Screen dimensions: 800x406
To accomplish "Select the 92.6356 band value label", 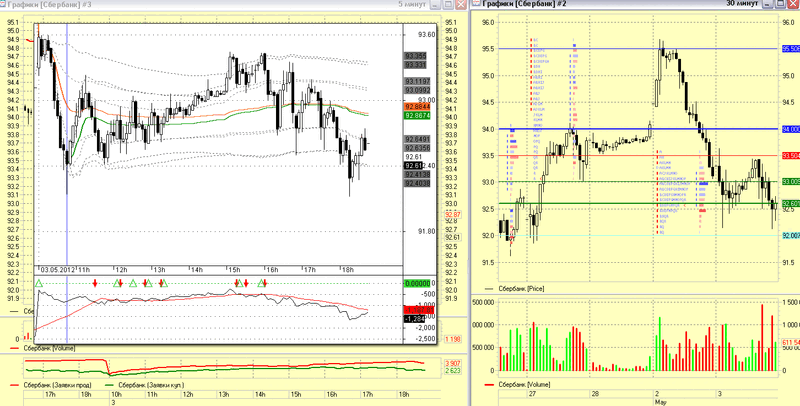I will tap(417, 148).
